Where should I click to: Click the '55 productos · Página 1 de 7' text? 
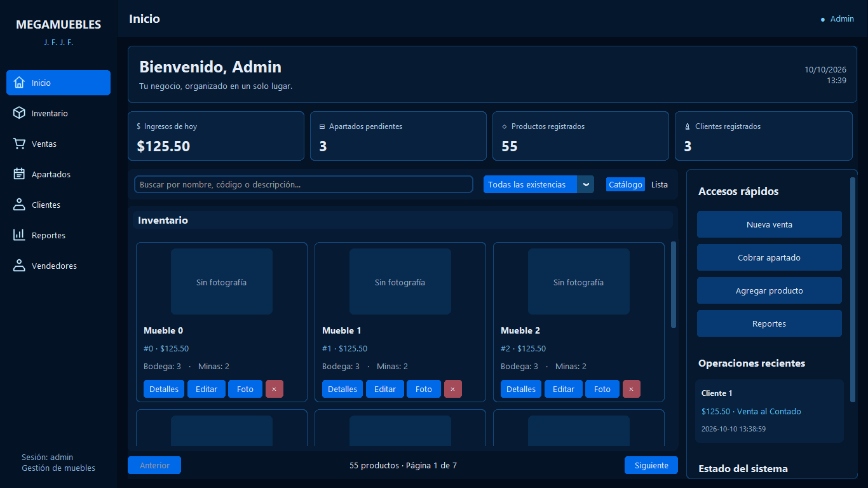(403, 465)
